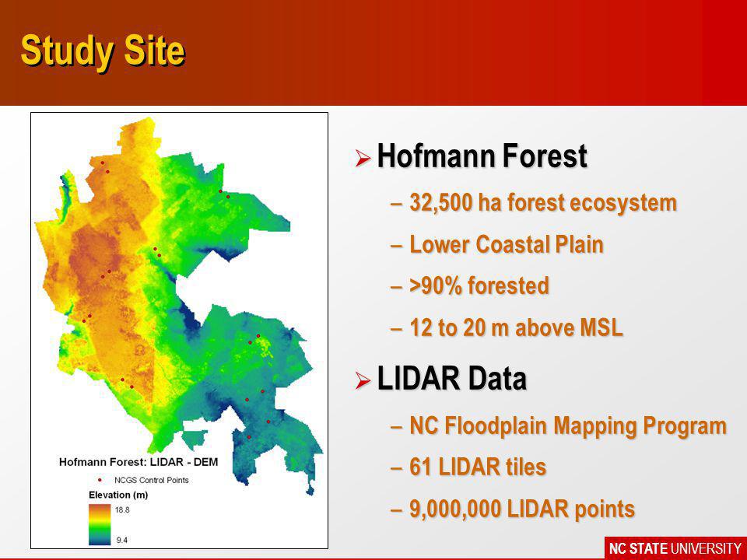Click '12 to 20 m above MSL' text

tap(516, 327)
